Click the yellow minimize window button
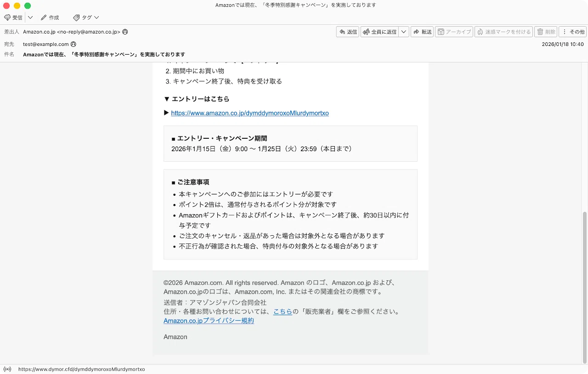588x374 pixels. coord(17,6)
